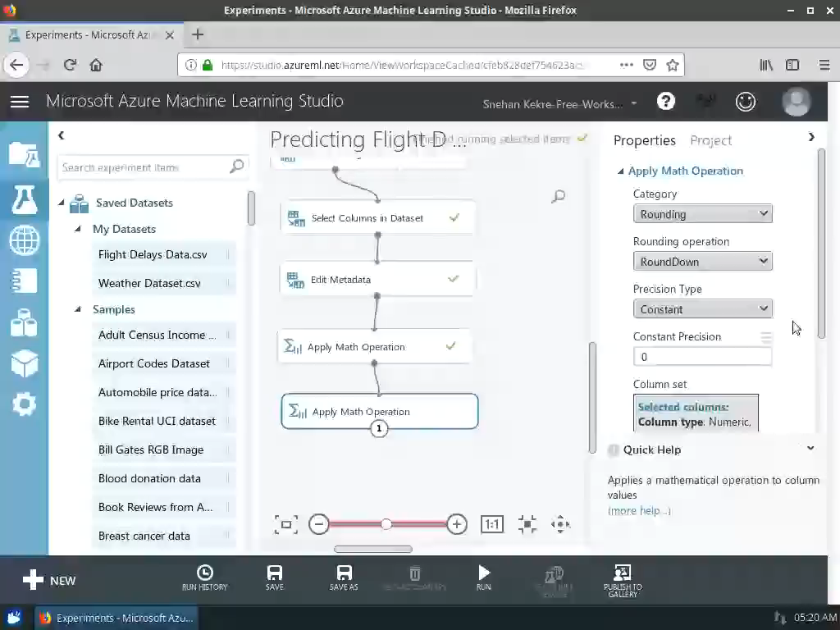Open the Settings gear sidebar icon
Image resolution: width=840 pixels, height=630 pixels.
click(x=24, y=404)
